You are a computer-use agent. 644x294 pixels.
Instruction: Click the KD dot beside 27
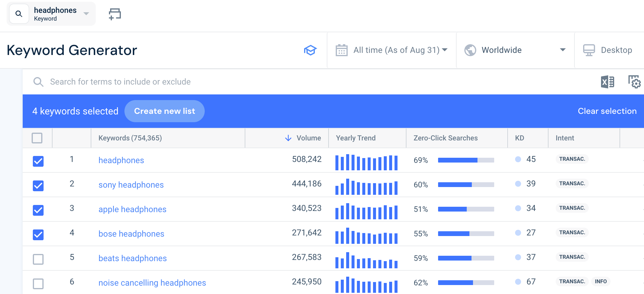tap(518, 233)
